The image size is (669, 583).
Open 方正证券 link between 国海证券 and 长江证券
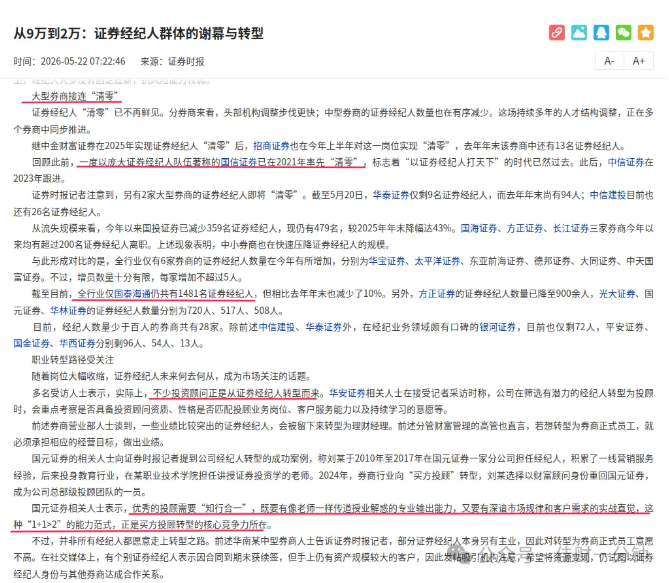tap(525, 228)
